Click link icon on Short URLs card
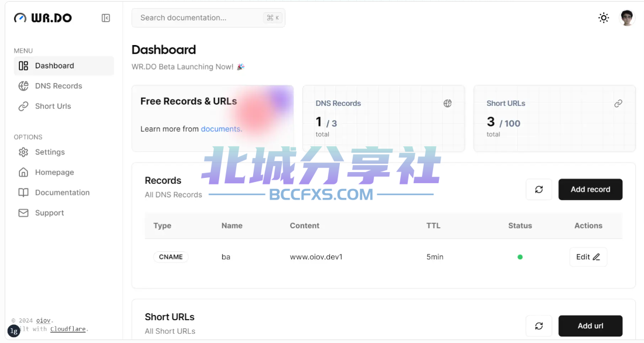 tap(618, 104)
